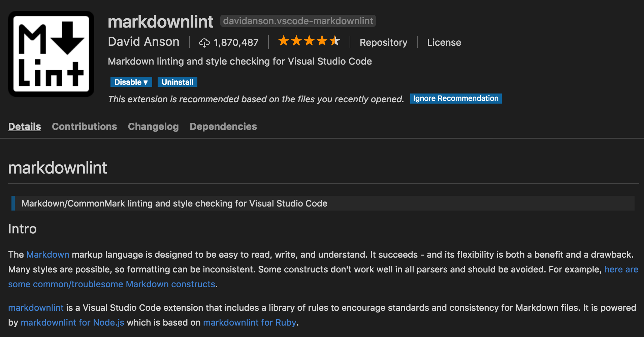The image size is (644, 337).
Task: Switch to the Contributions tab
Action: (x=84, y=126)
